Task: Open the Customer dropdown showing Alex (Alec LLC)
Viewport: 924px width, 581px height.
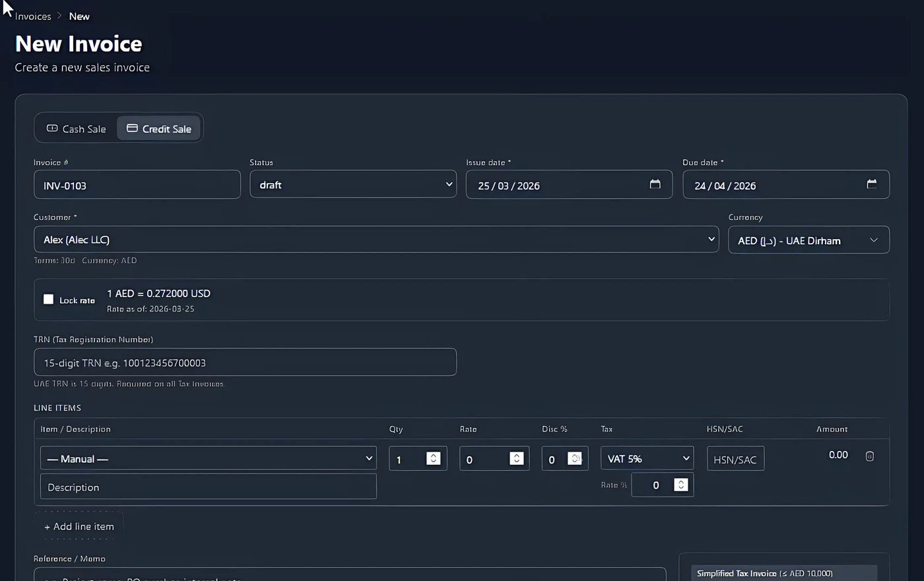Action: click(x=376, y=240)
